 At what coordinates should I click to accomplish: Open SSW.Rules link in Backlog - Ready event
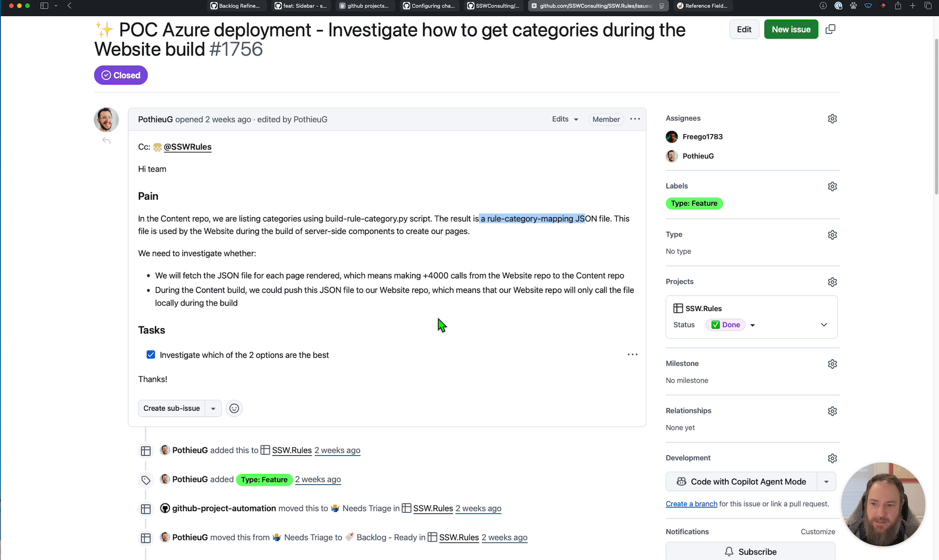tap(459, 538)
